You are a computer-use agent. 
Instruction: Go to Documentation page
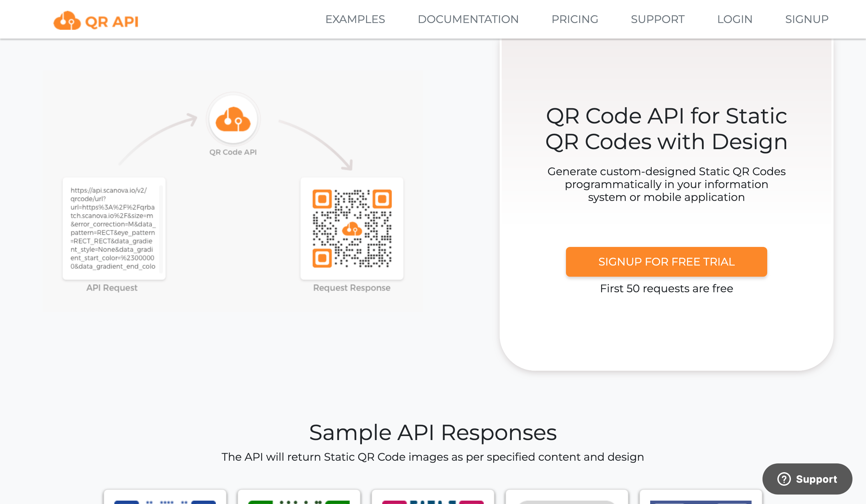tap(468, 19)
